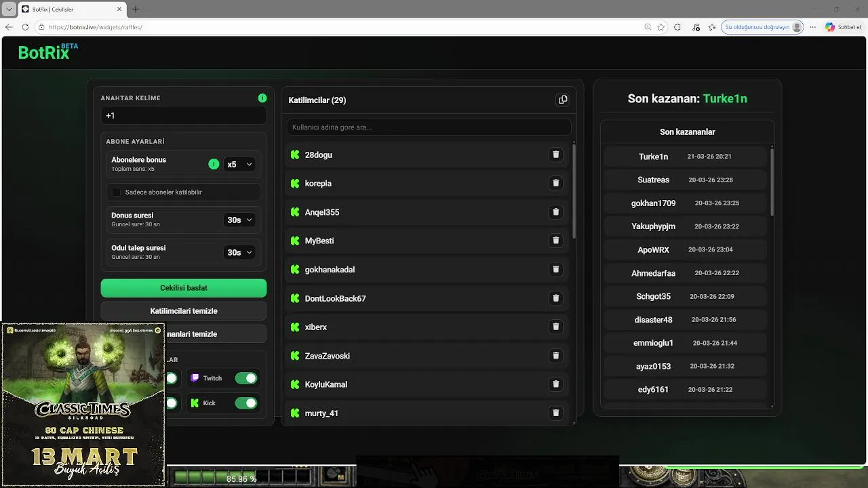Focus the keyword field showing +1
This screenshot has height=488, width=868.
click(184, 116)
